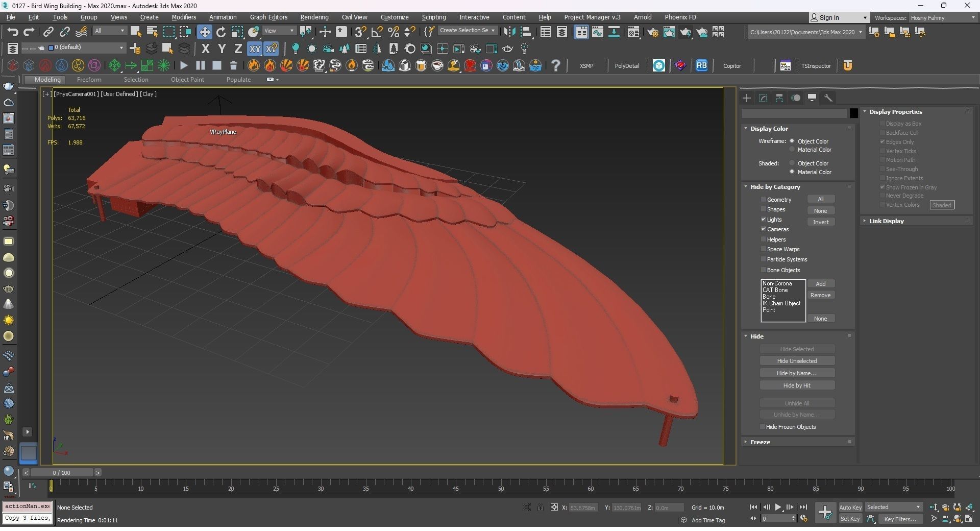Check the Geometry hide category
The height and width of the screenshot is (531, 980).
coord(764,200)
